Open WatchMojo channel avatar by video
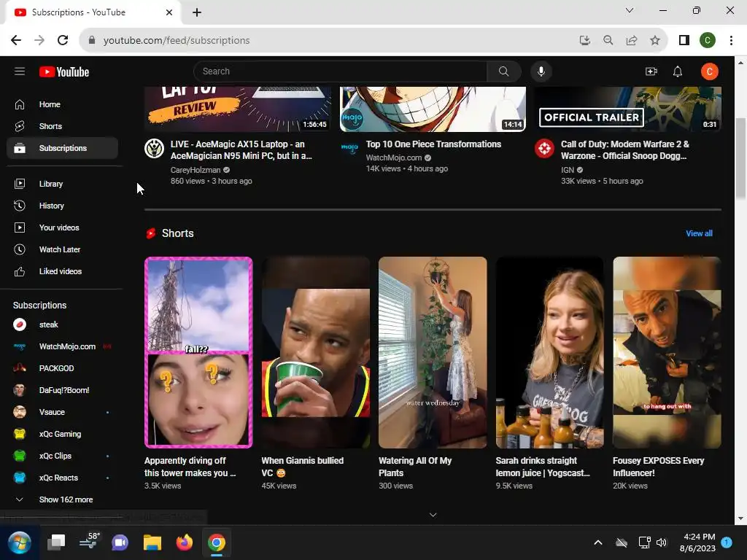Viewport: 747px width, 560px height. [x=349, y=149]
